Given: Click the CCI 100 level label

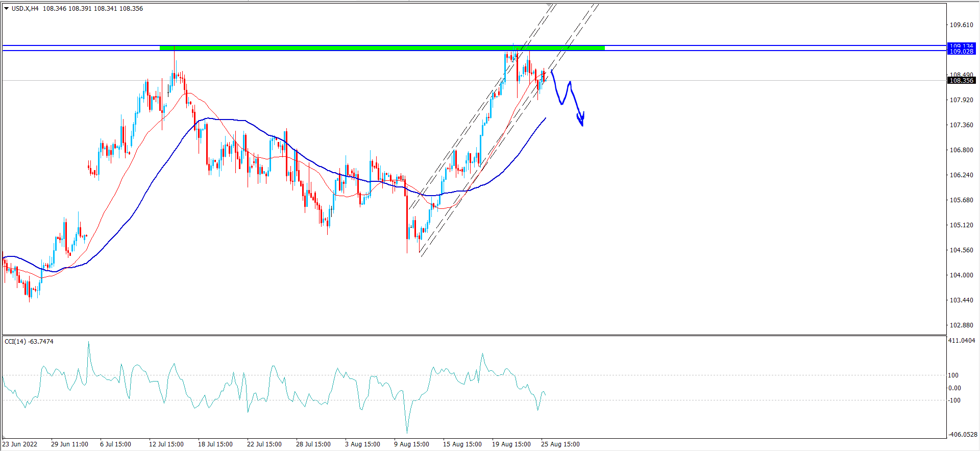Looking at the screenshot, I should coord(953,375).
